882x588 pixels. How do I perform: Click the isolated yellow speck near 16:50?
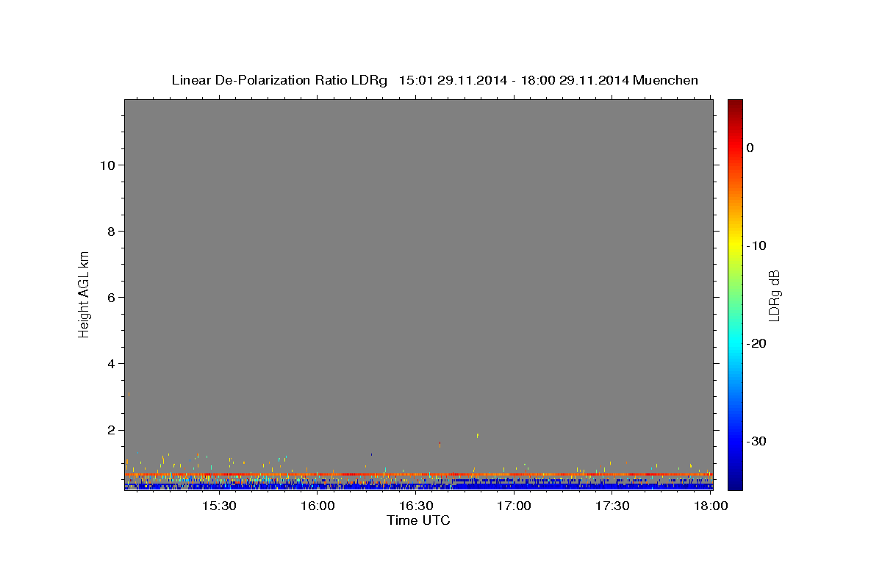[x=478, y=435]
